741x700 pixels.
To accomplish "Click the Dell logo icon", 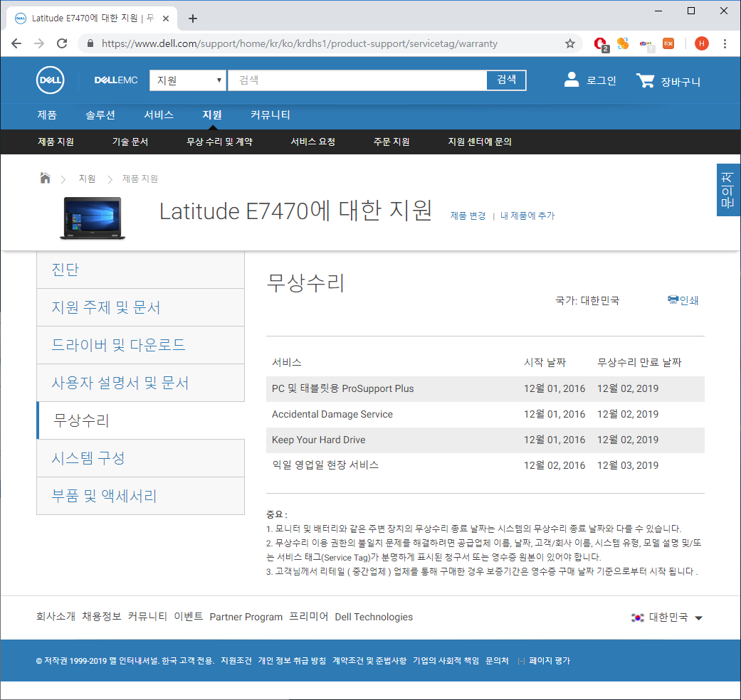I will 50,80.
